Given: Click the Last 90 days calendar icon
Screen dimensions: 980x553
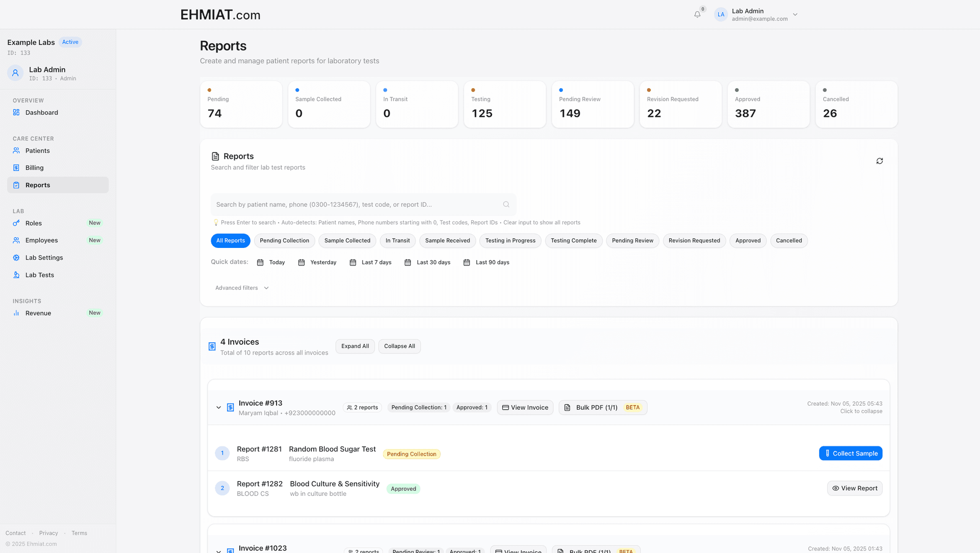Looking at the screenshot, I should click(x=467, y=263).
